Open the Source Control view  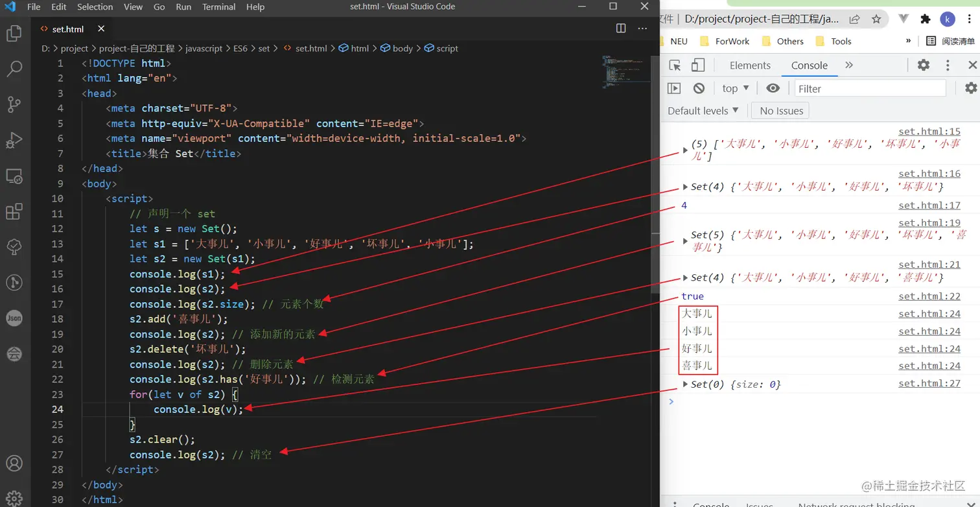[14, 104]
